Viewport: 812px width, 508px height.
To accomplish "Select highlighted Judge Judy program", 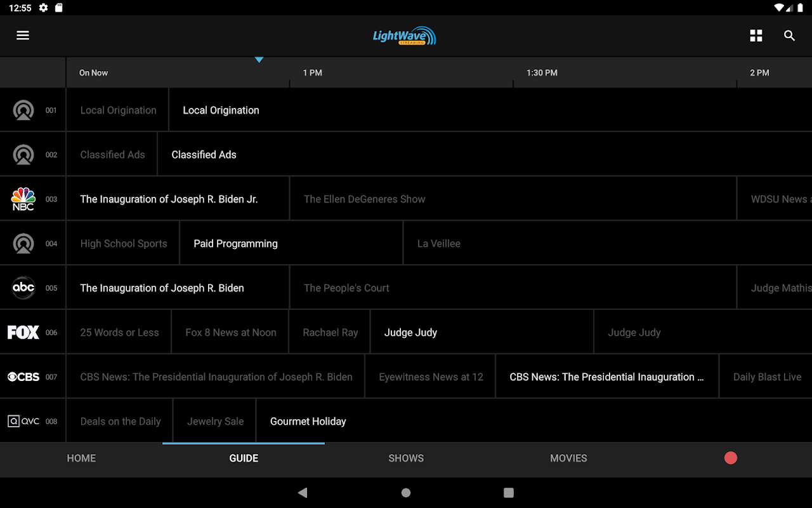I will (482, 333).
